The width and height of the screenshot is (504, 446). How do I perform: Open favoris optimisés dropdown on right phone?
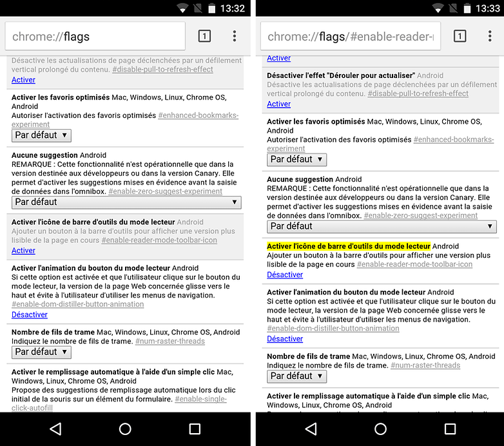296,159
